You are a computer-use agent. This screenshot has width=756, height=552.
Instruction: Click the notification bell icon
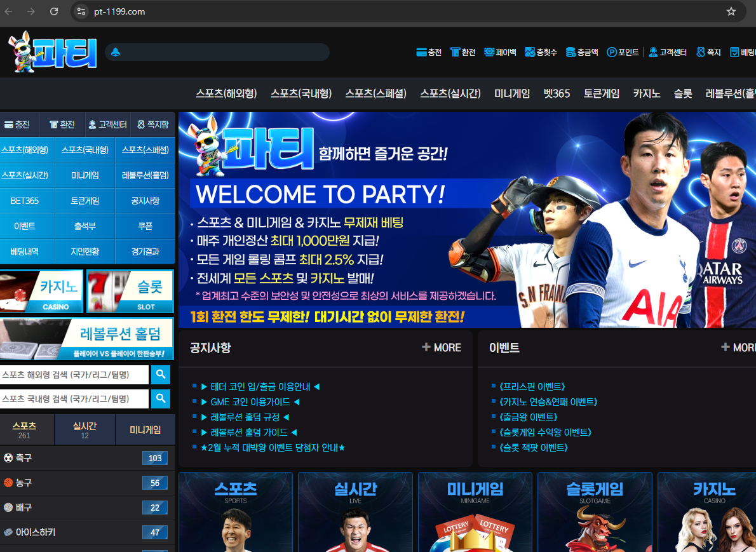pos(115,52)
